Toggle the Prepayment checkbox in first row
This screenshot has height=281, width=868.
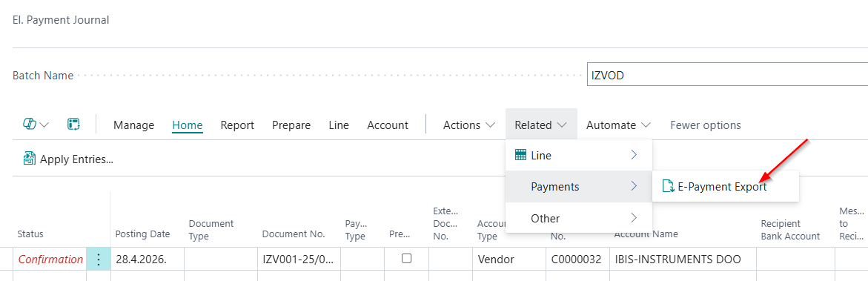pos(406,258)
